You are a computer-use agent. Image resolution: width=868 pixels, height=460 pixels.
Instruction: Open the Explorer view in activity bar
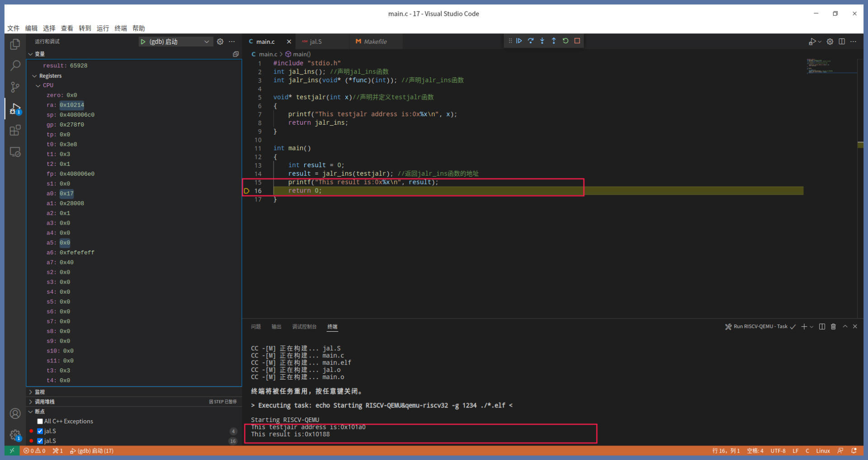15,44
